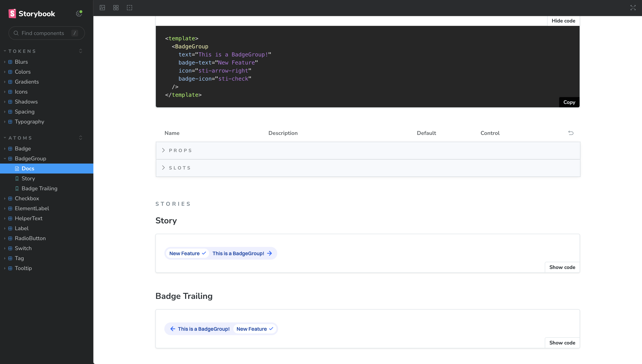Copy the code snippet
This screenshot has width=642, height=364.
point(569,102)
